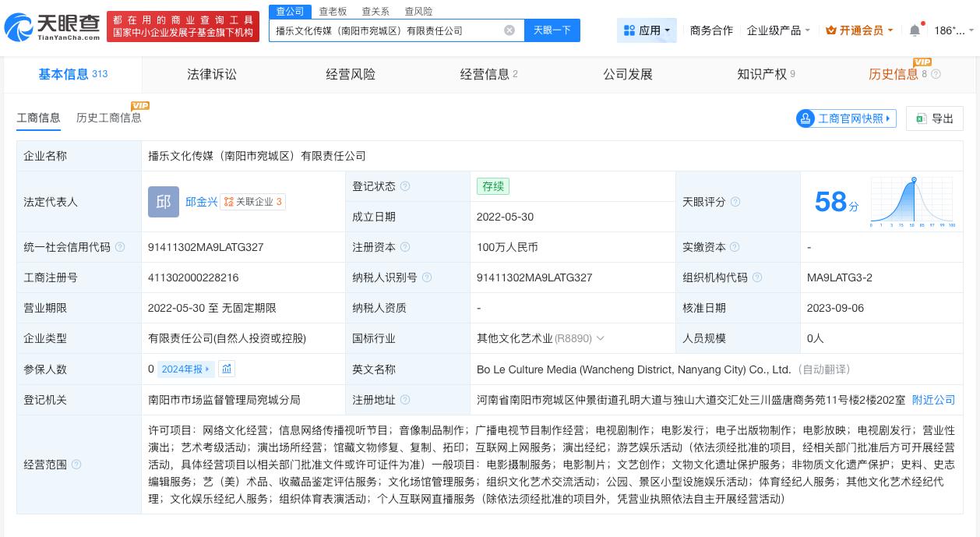
Task: Click help icon next to 纳税人识别号
Action: pos(426,277)
